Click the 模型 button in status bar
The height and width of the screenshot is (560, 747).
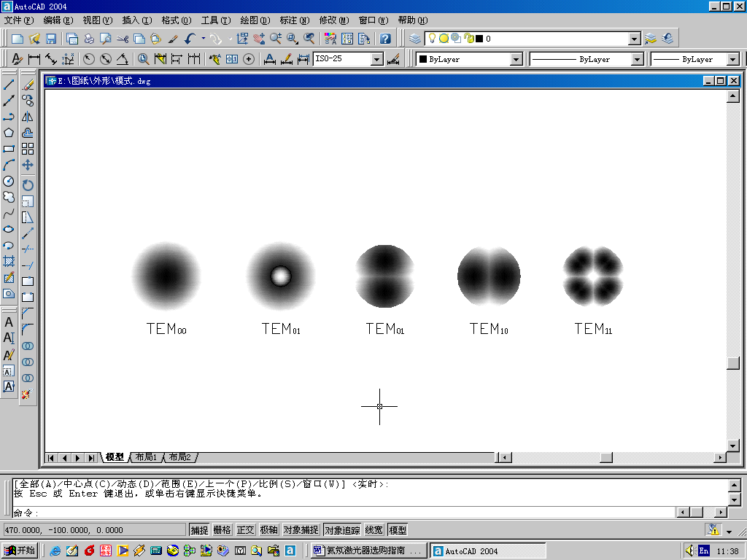pos(398,530)
